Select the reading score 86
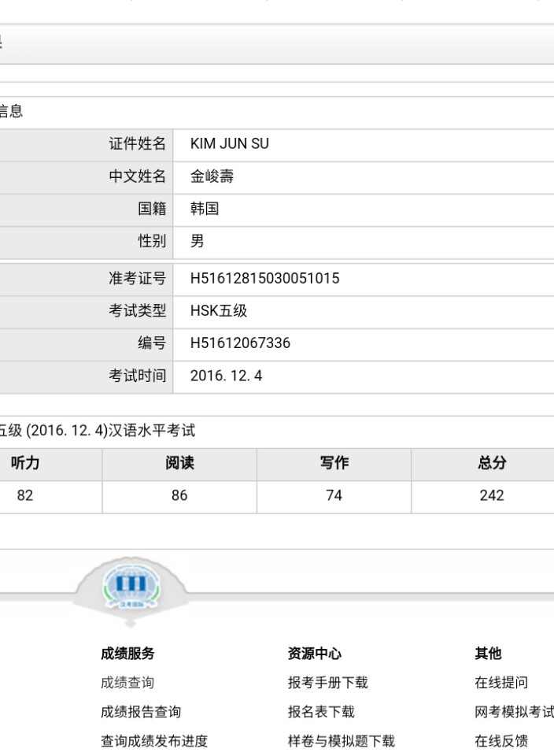 tap(179, 495)
